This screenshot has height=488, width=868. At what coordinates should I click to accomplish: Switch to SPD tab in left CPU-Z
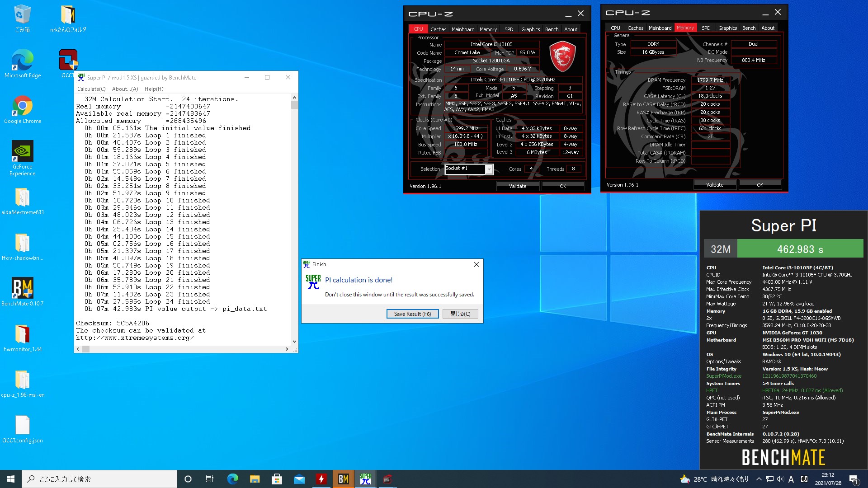click(509, 29)
